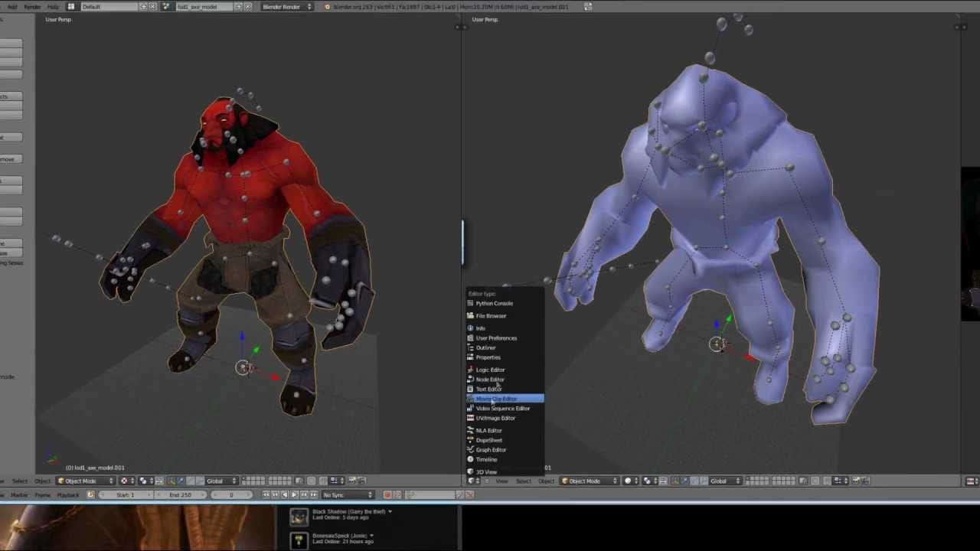Toggle snap during transform in right viewport

828,481
